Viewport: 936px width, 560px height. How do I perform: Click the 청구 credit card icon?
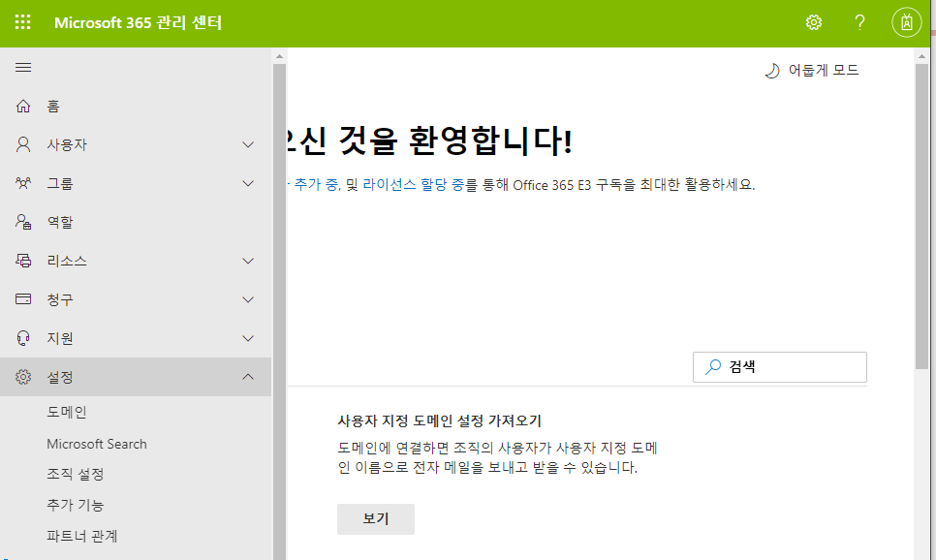pos(23,299)
